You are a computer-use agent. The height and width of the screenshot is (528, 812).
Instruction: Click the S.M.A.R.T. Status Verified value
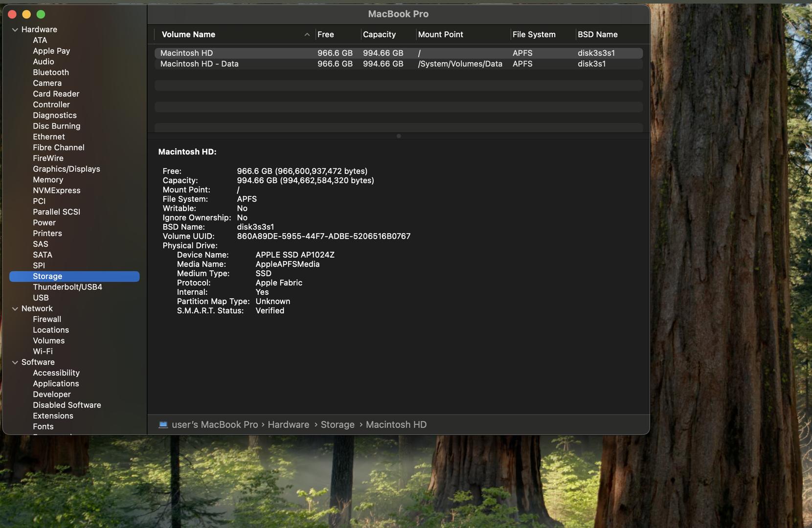270,311
